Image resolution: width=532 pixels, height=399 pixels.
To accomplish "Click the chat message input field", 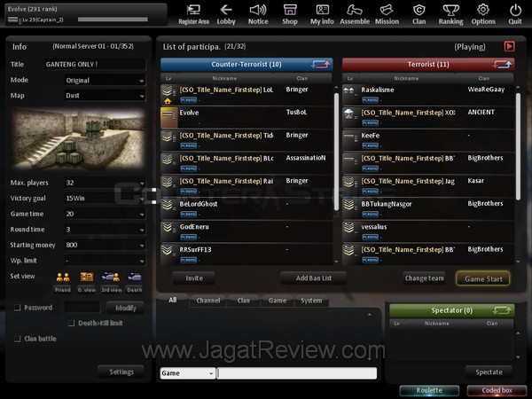I will 297,373.
